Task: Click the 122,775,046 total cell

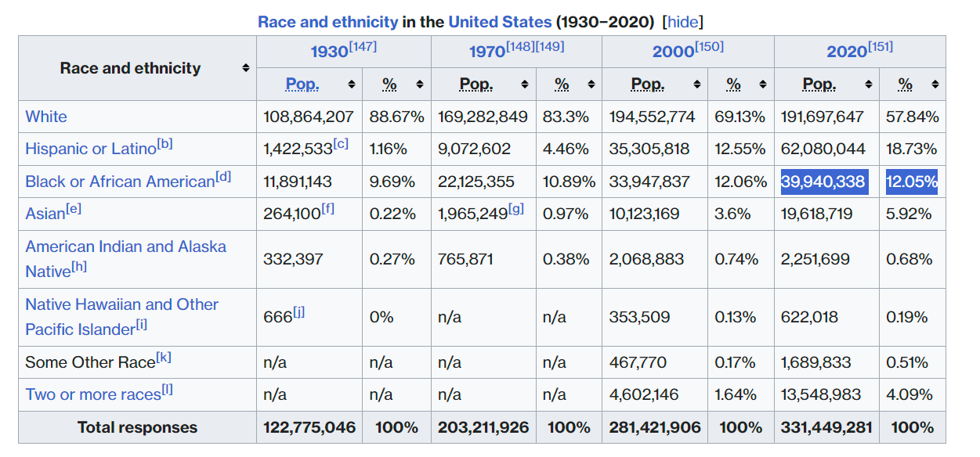Action: [309, 427]
